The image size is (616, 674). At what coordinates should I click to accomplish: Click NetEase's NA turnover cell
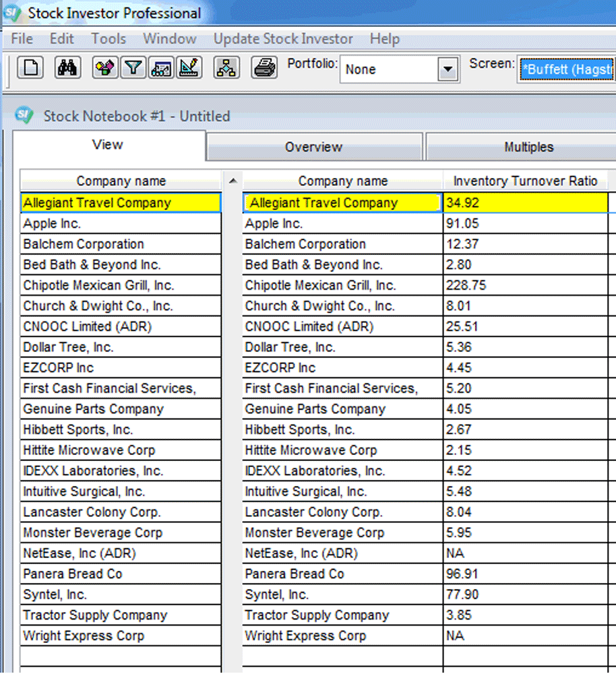point(525,553)
